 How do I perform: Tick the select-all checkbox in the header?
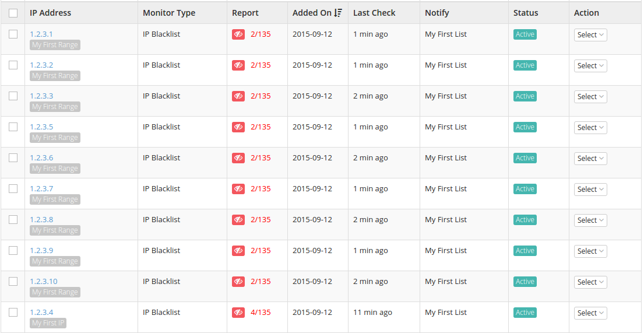(13, 13)
